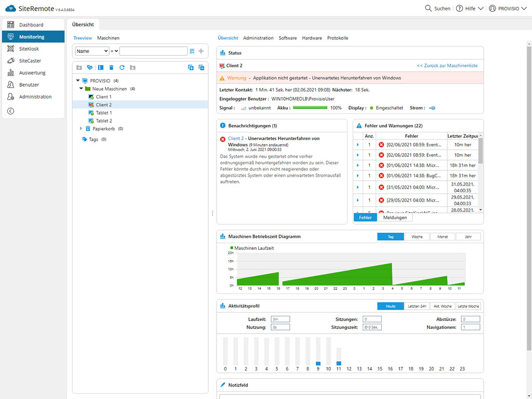Click the collapse all tree nodes icon

click(202, 68)
